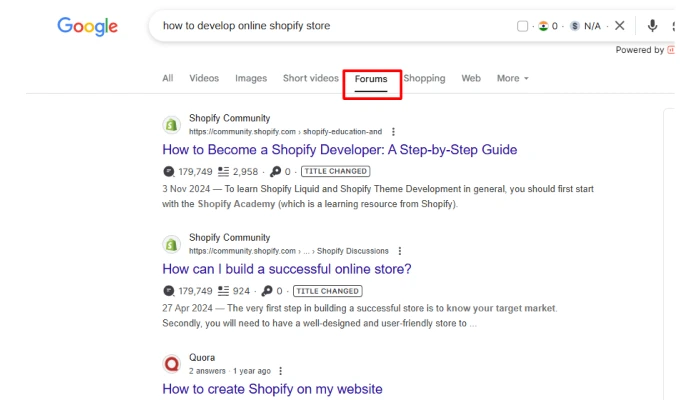Click the dollar CPC icon showing N/A
Viewport: 700px width, 400px height.
[575, 26]
